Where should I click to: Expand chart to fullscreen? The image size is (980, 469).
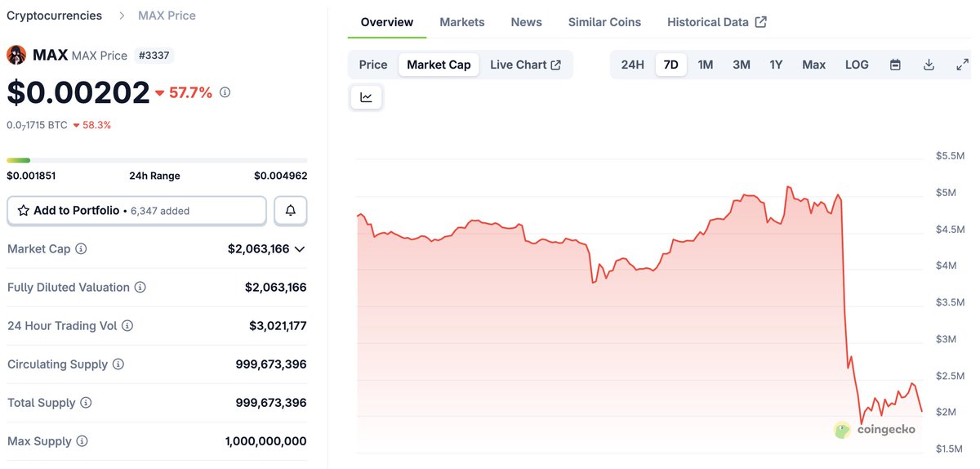point(962,65)
